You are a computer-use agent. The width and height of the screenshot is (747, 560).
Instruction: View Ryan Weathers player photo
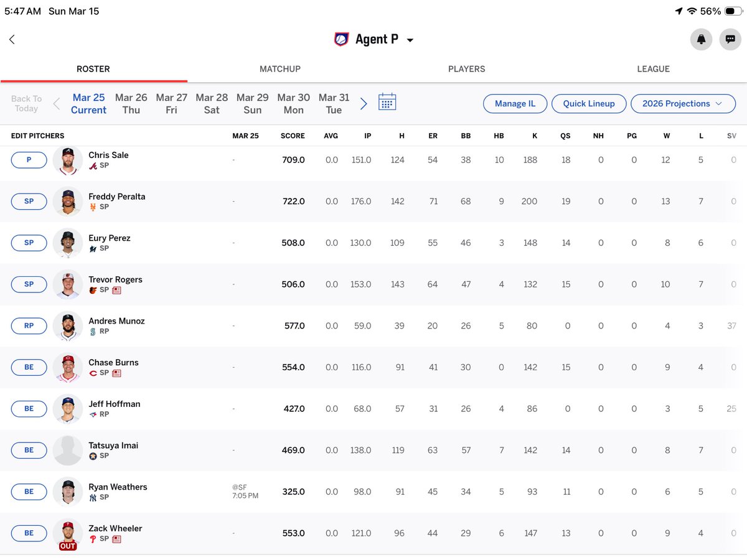(68, 492)
